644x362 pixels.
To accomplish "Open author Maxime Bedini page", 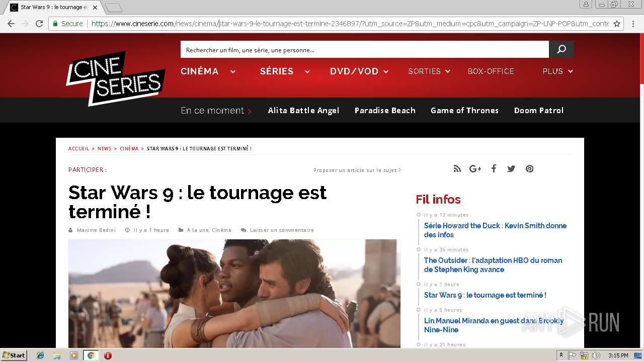I will [x=96, y=230].
